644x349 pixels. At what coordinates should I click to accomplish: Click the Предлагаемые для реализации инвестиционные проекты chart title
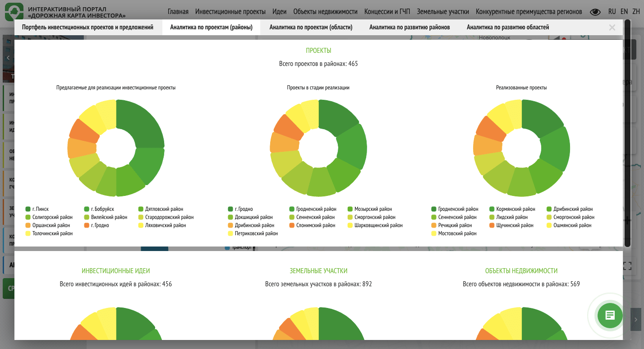click(116, 88)
